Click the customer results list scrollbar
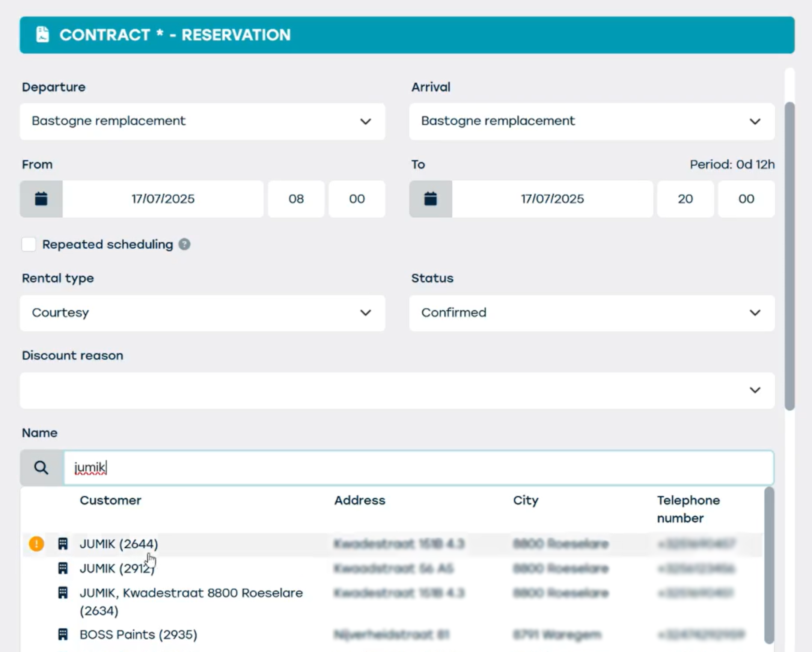The image size is (812, 652). click(x=769, y=565)
